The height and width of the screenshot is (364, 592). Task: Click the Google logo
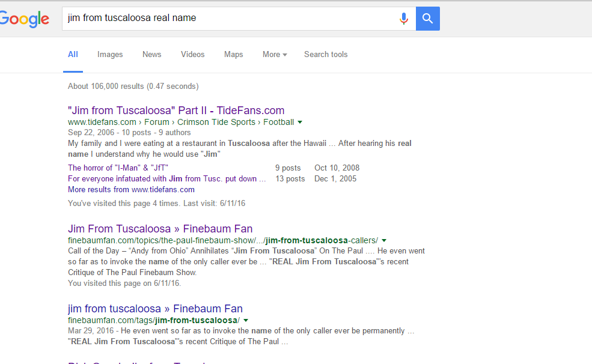pyautogui.click(x=25, y=19)
